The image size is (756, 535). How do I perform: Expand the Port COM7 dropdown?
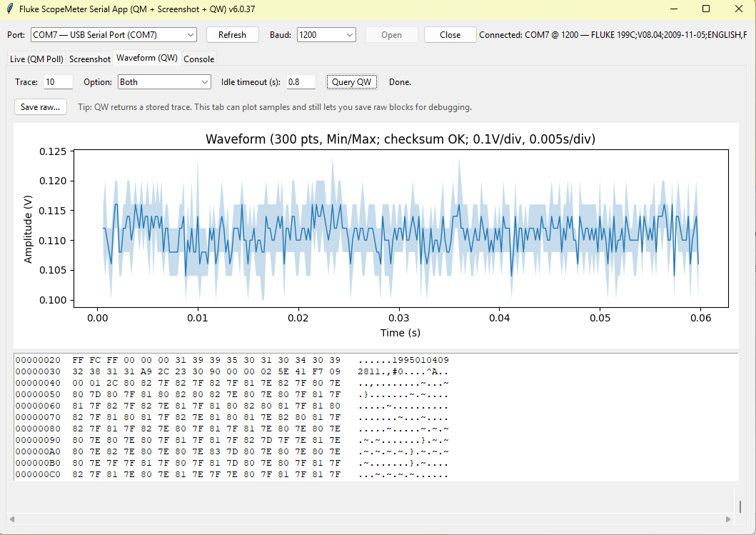pos(190,35)
